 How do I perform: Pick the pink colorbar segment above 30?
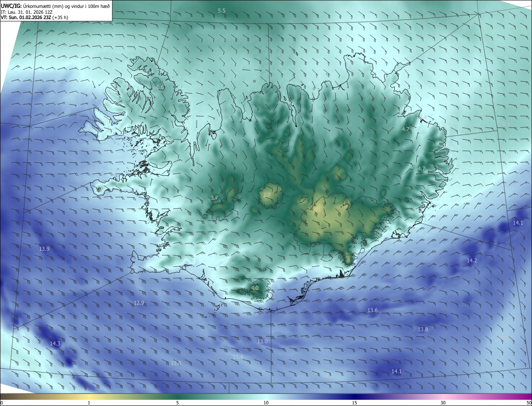(443, 396)
